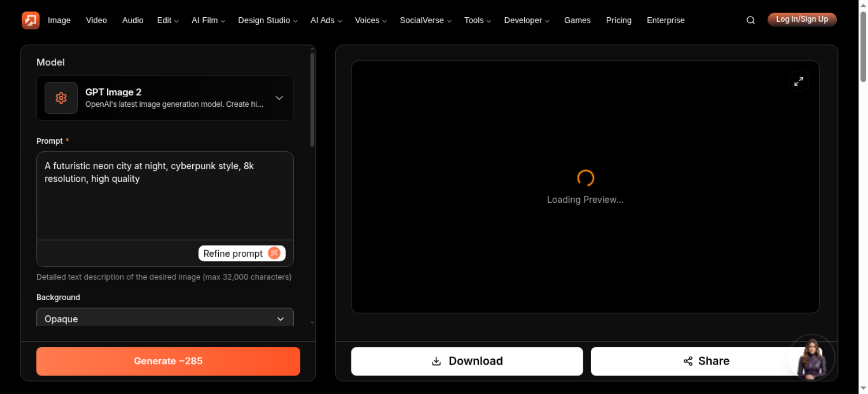Open the Voices dropdown menu
Image resolution: width=868 pixels, height=394 pixels.
[371, 20]
